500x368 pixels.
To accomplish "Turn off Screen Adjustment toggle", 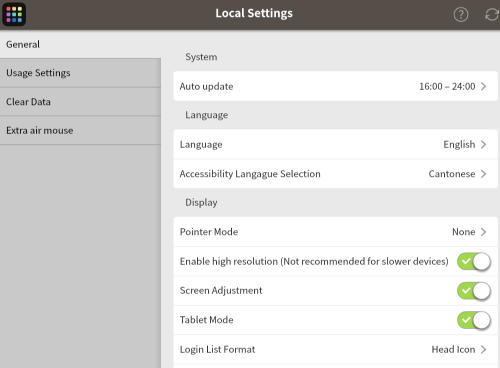I will point(474,291).
